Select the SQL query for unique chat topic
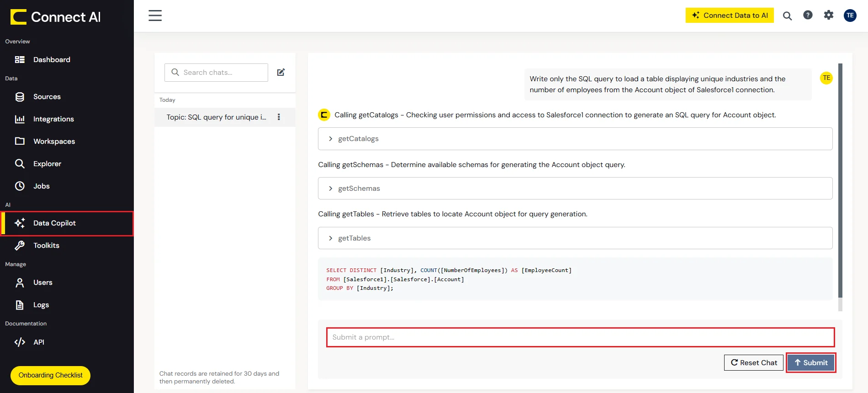Image resolution: width=868 pixels, height=393 pixels. (216, 117)
